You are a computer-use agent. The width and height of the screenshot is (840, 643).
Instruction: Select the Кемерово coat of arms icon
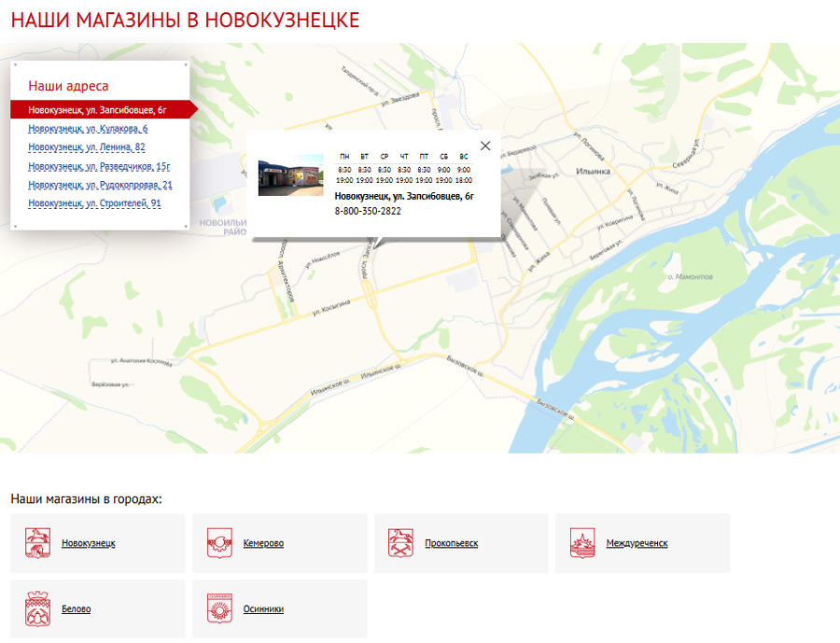coord(219,542)
